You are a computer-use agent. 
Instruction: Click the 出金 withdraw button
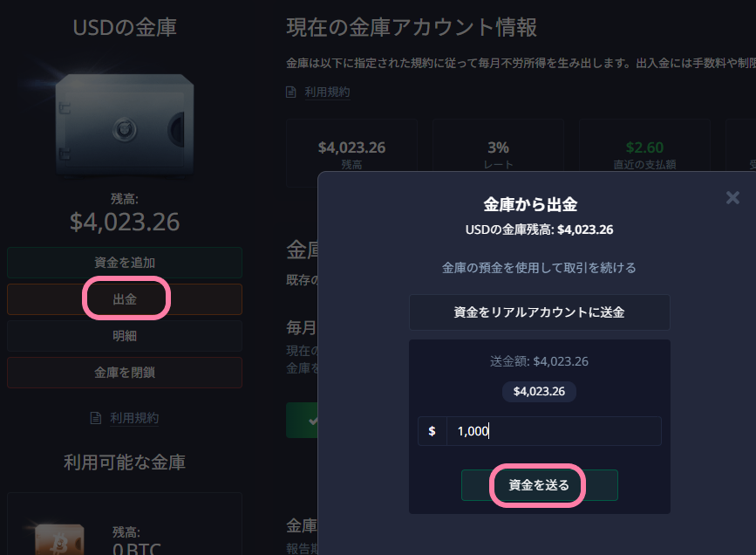point(125,299)
